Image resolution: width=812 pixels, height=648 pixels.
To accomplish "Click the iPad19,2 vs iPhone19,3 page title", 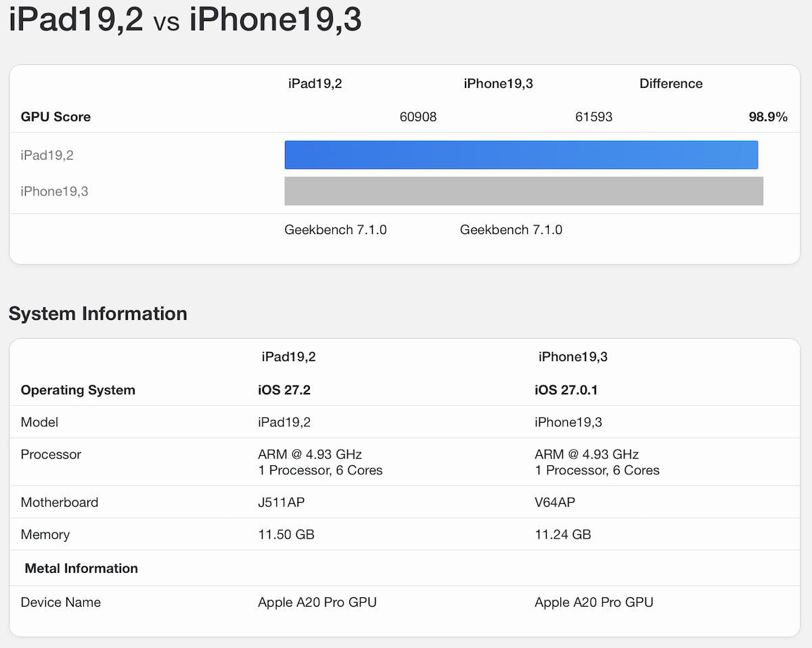I will pos(185,20).
